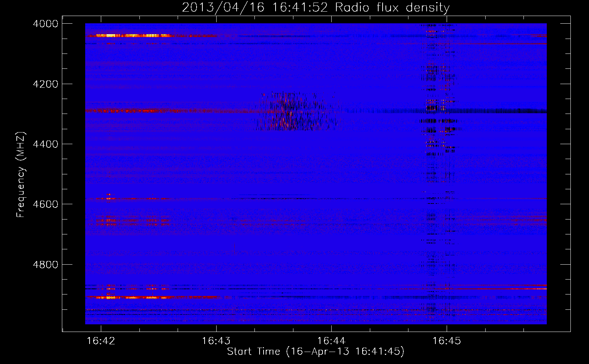The image size is (589, 364).
Task: Click the 4200 frequency tick label
Action: click(46, 84)
